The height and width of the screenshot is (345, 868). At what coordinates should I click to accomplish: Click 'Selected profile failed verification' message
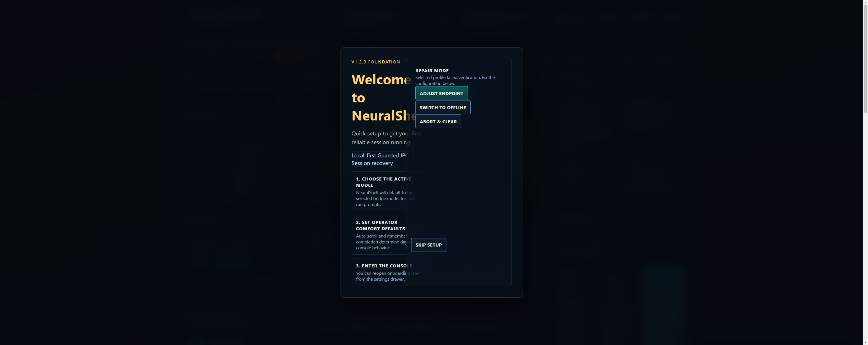pos(455,80)
